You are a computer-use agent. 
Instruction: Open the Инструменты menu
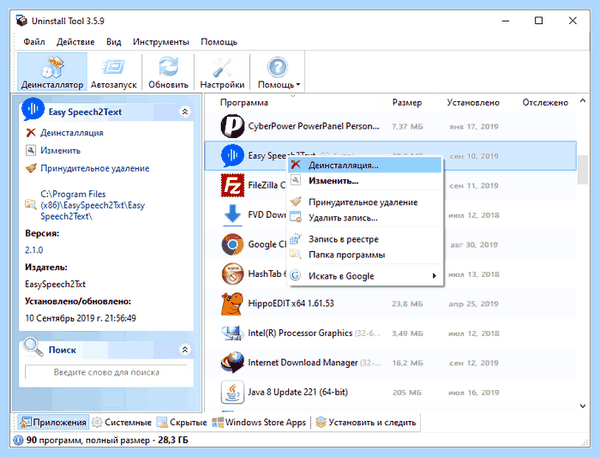[x=161, y=42]
